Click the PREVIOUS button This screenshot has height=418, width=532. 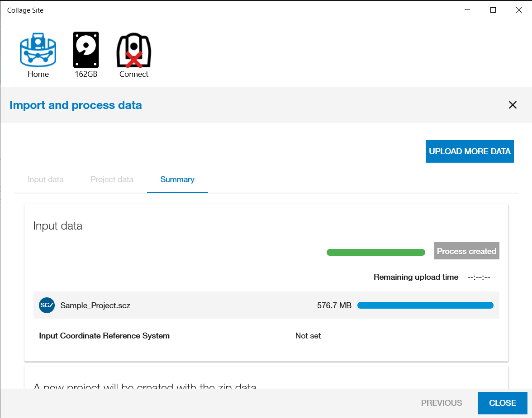click(442, 403)
